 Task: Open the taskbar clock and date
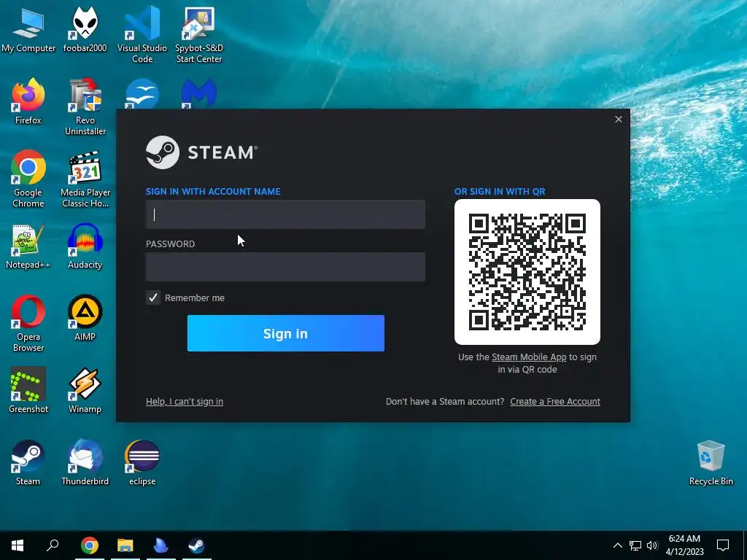[x=684, y=545]
